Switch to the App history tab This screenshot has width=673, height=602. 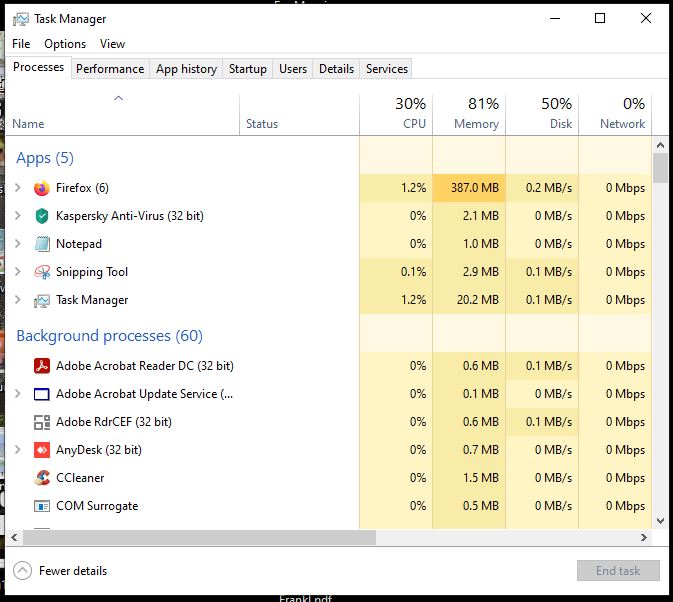tap(186, 69)
